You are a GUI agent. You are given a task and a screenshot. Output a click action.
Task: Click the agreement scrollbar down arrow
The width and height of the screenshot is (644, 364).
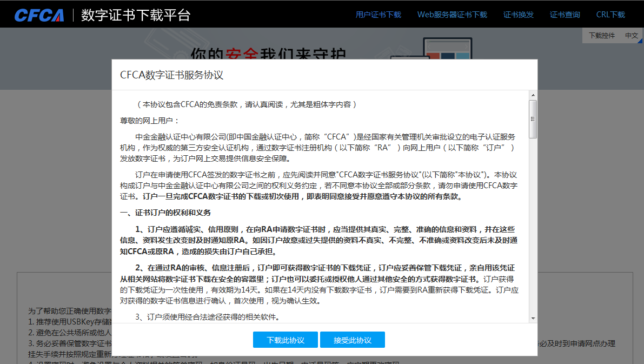(x=533, y=318)
